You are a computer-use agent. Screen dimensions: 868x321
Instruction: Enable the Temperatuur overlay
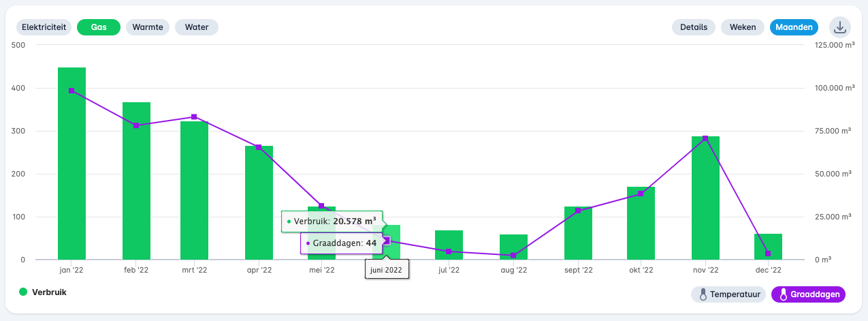pos(728,294)
